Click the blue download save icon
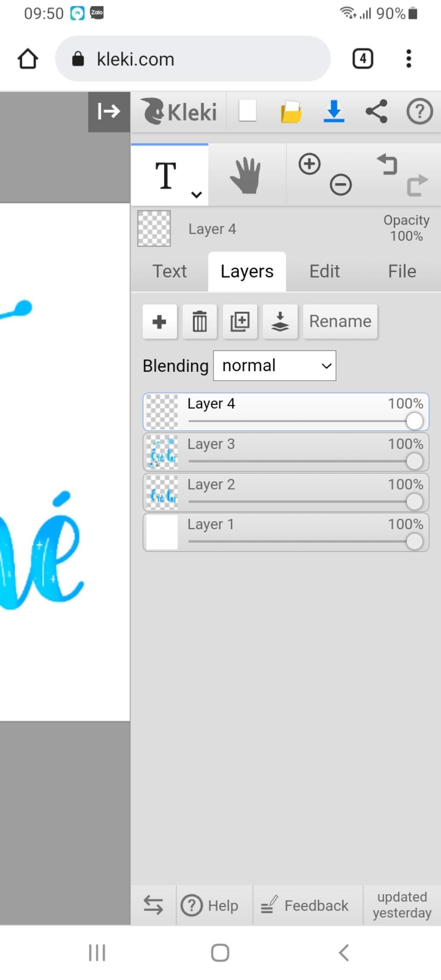 [x=334, y=111]
